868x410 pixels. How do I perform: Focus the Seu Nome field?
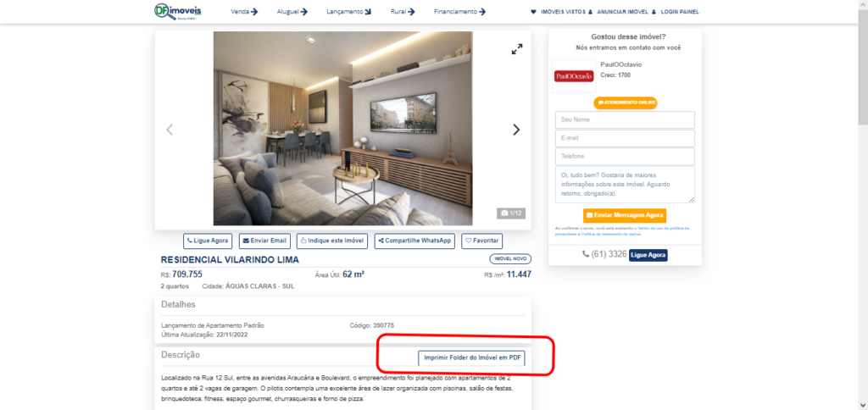click(x=625, y=119)
